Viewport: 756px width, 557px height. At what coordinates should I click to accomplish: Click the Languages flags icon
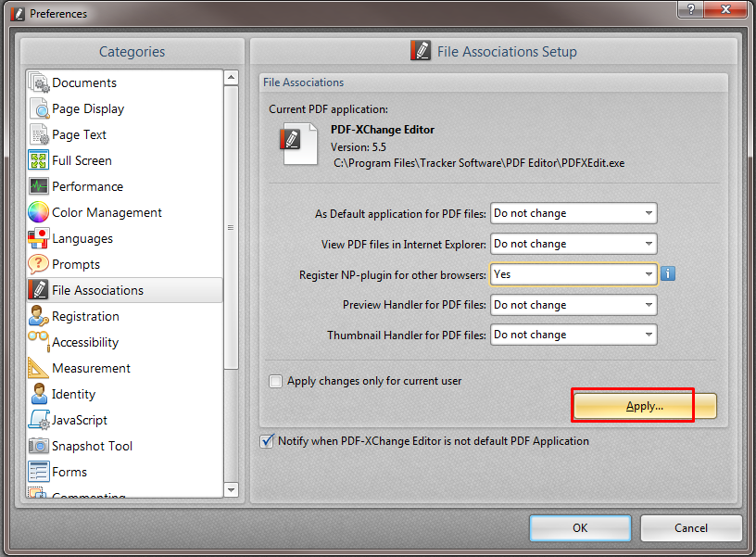point(39,238)
